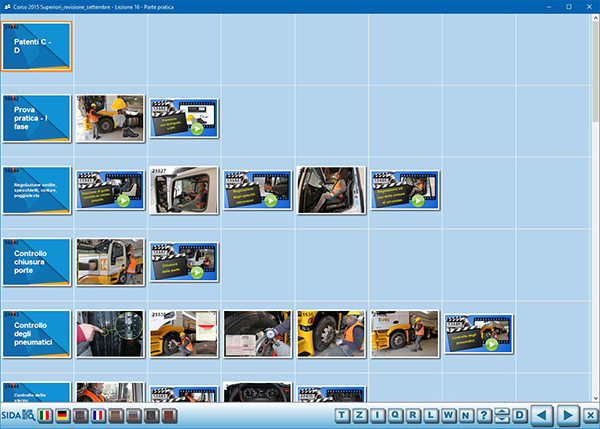Close lesson with bottom X button
Image resolution: width=600 pixels, height=429 pixels.
(x=590, y=415)
